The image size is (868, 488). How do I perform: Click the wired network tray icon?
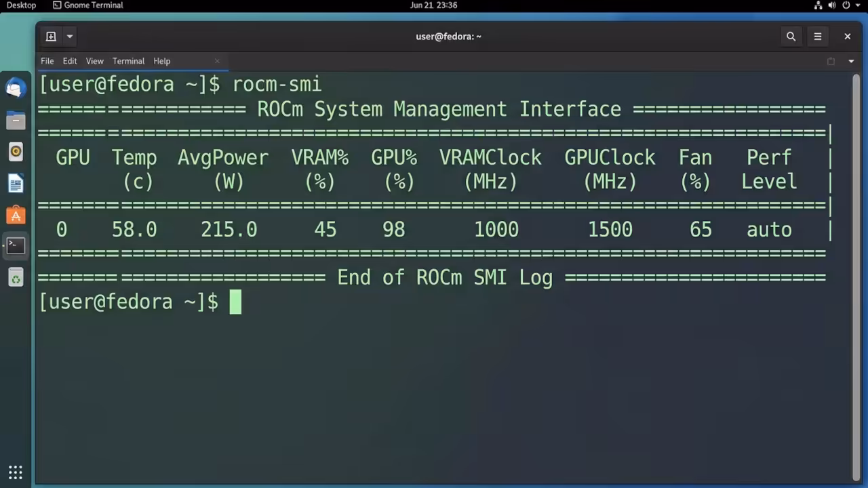coord(818,5)
